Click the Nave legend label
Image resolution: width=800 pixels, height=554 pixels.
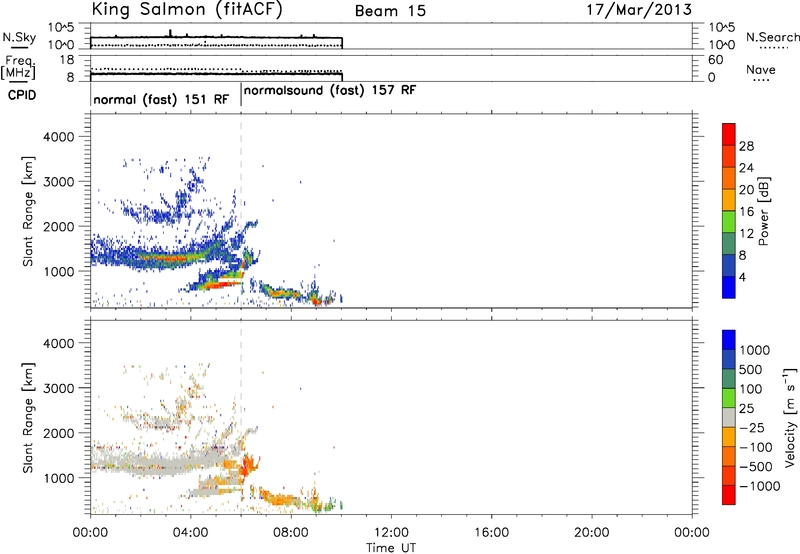point(761,70)
